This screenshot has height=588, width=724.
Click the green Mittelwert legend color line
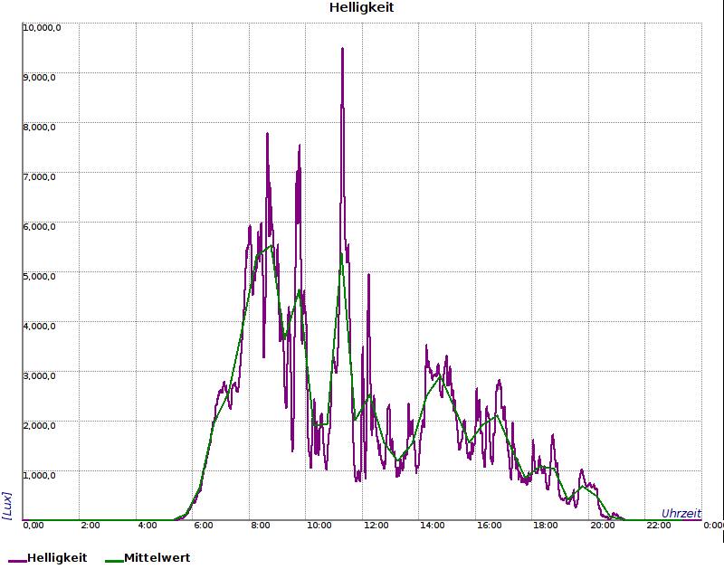(115, 561)
